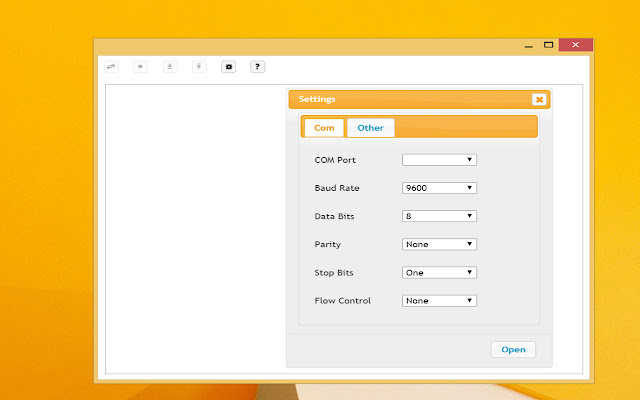Click the Open button
The image size is (640, 400).
(x=513, y=349)
